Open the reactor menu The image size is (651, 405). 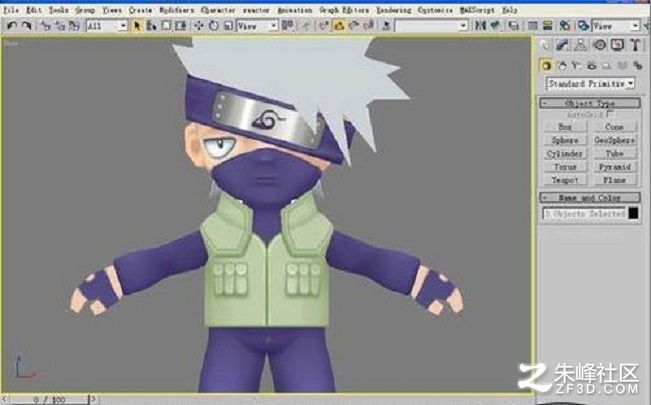coord(256,10)
